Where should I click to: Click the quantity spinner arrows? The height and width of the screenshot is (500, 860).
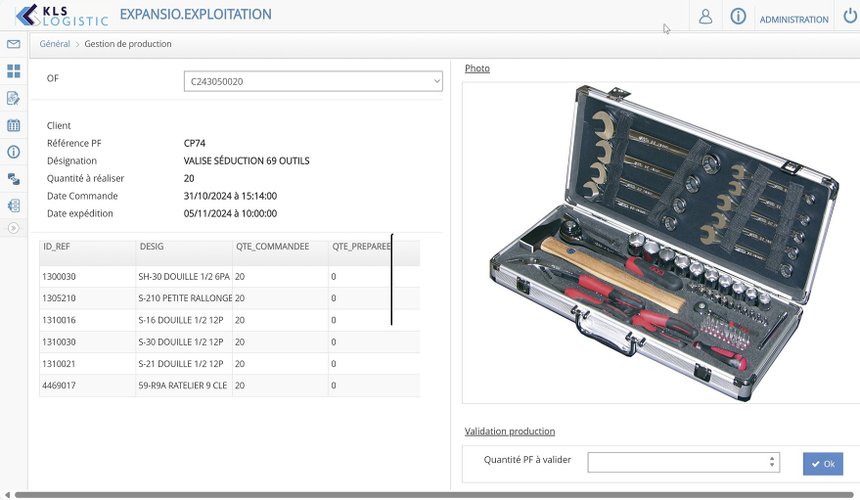772,462
